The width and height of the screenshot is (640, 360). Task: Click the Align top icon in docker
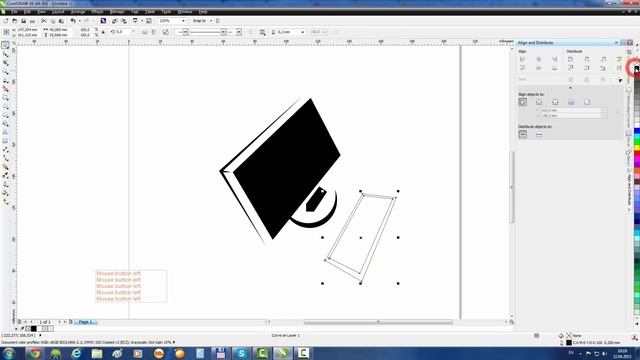522,68
